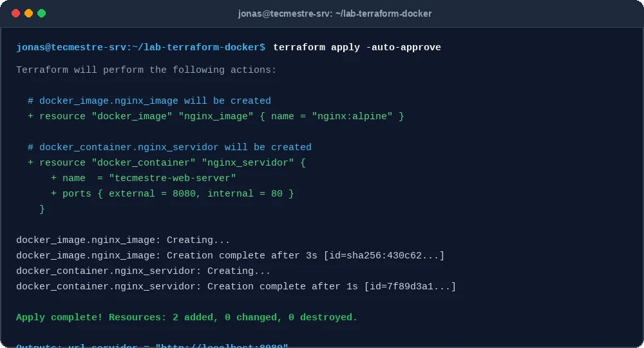
Task: Click the command 'terraform apply -auto-approve'
Action: click(357, 47)
